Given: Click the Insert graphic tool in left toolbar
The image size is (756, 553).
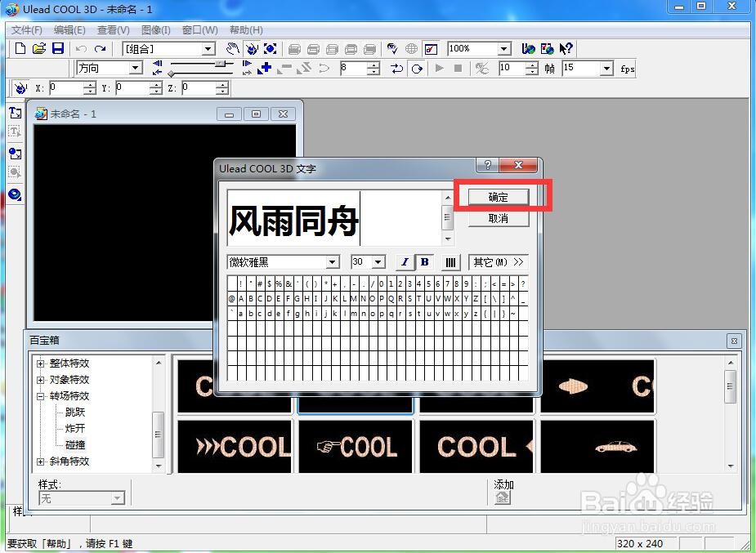Looking at the screenshot, I should 15,154.
